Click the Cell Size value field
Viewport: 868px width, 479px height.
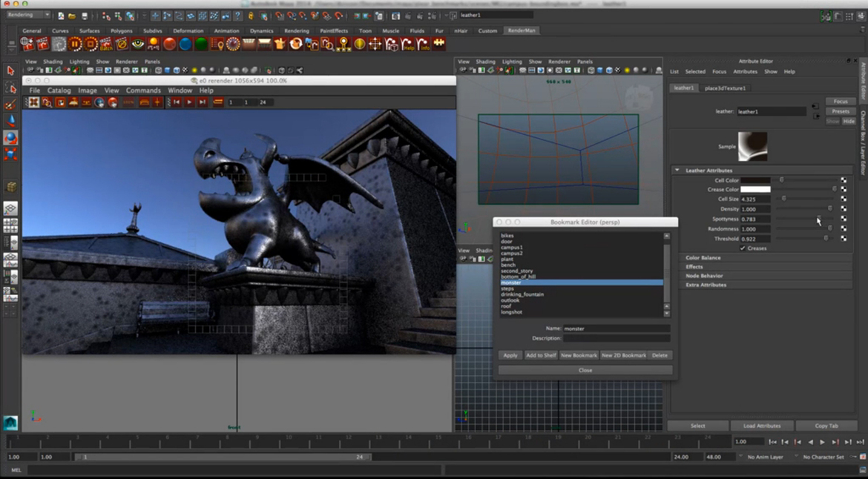coord(755,199)
